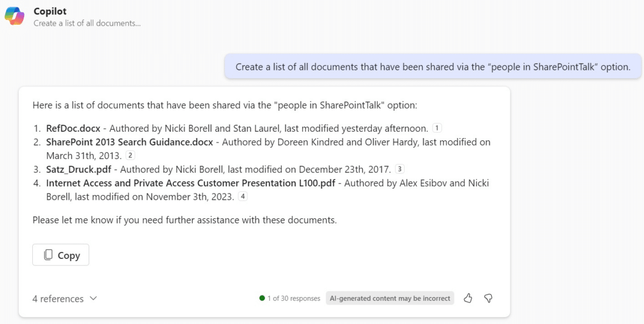644x324 pixels.
Task: Click 'Please let me know if you need further assistance' text
Action: coord(185,220)
